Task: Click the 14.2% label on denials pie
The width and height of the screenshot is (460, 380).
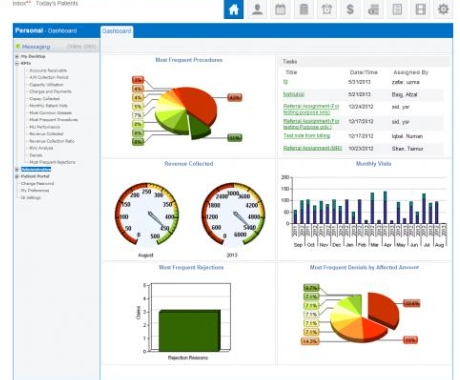Action: point(310,341)
